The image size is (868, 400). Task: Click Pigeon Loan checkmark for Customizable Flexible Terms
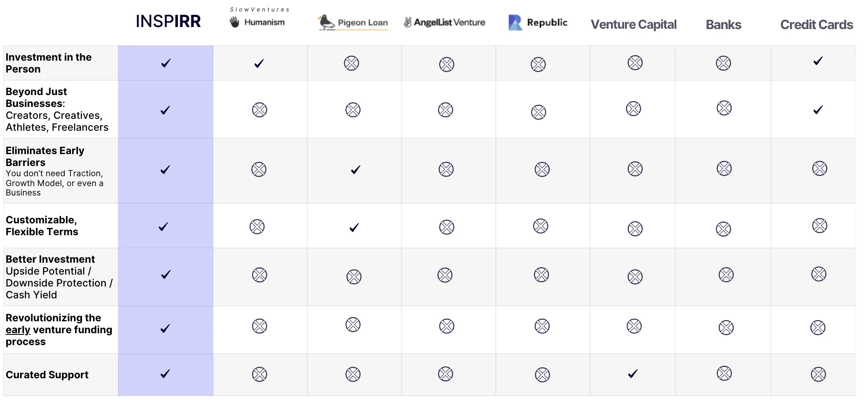tap(354, 227)
